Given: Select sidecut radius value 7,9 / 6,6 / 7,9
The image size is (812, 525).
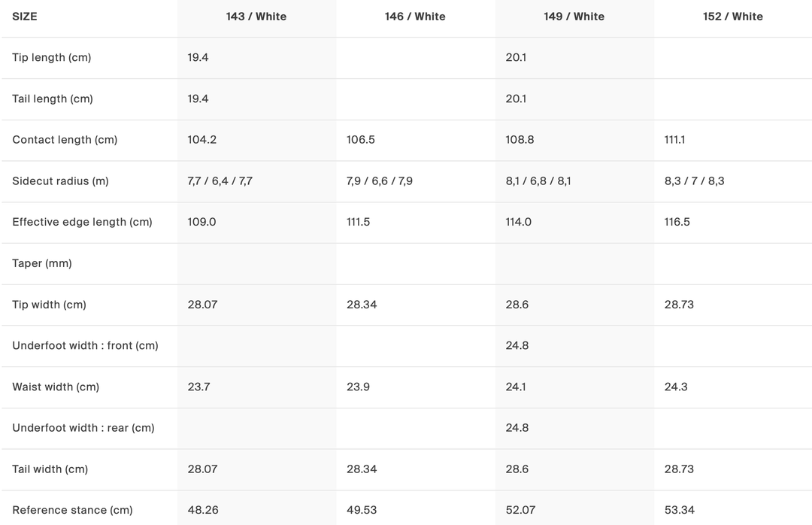Looking at the screenshot, I should point(380,181).
